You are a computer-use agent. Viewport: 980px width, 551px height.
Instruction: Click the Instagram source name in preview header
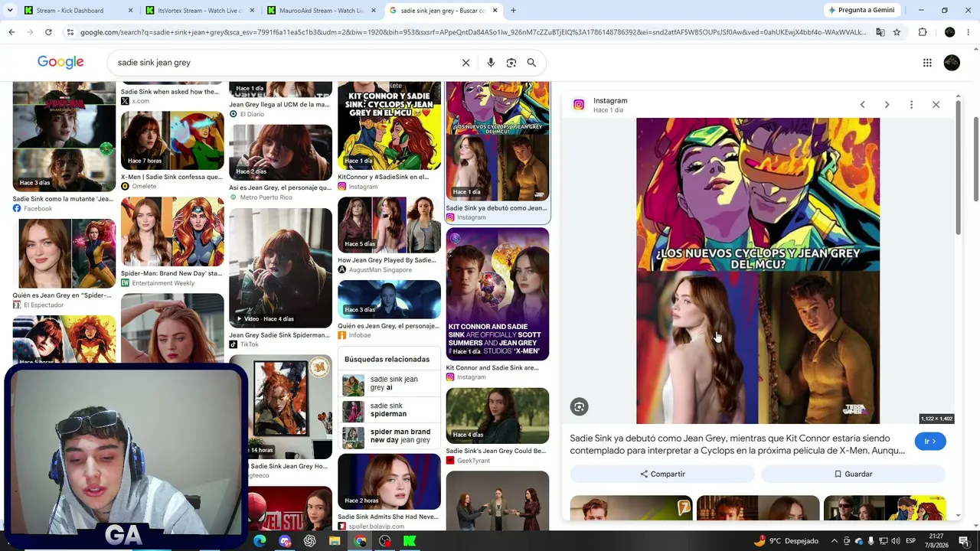pos(610,100)
